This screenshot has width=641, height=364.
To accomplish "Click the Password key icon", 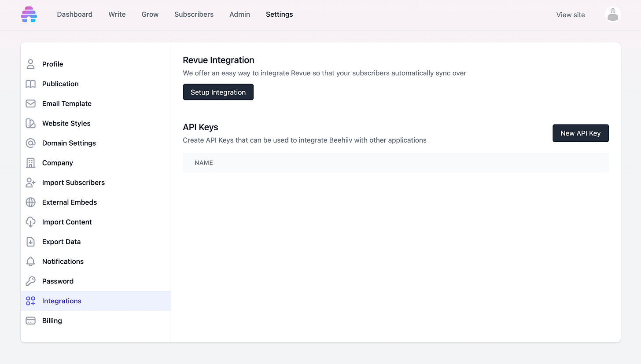I will (30, 281).
